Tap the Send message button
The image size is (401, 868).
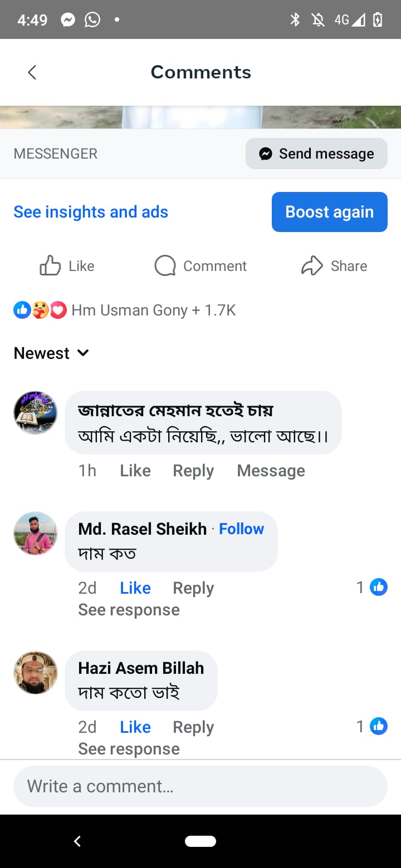point(316,154)
